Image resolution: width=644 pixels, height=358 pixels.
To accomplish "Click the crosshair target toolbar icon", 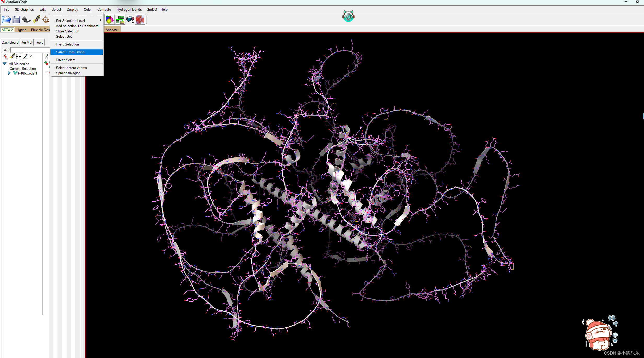I will coord(46,20).
